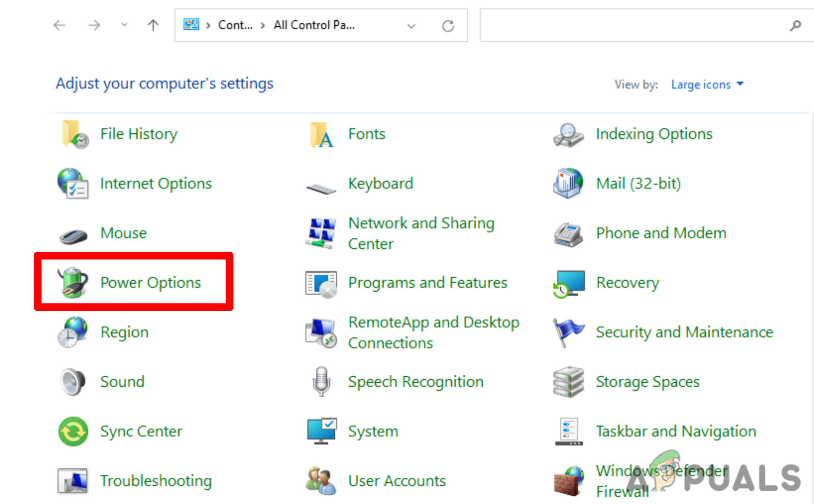The width and height of the screenshot is (814, 504).
Task: Click the All Control Pa... breadcrumb segment
Action: [x=314, y=25]
